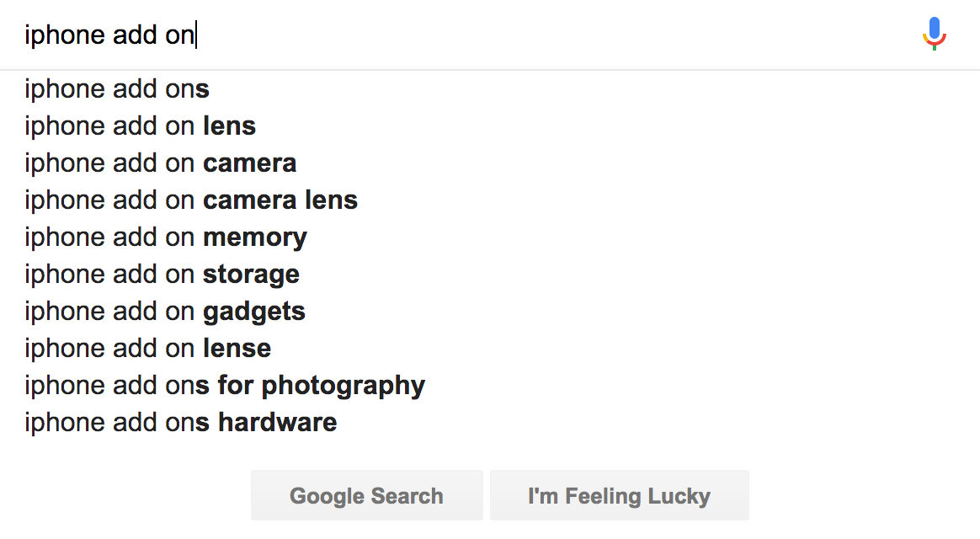Click autocomplete entry ending in "hardware"
This screenshot has height=539, width=980.
pyautogui.click(x=180, y=422)
